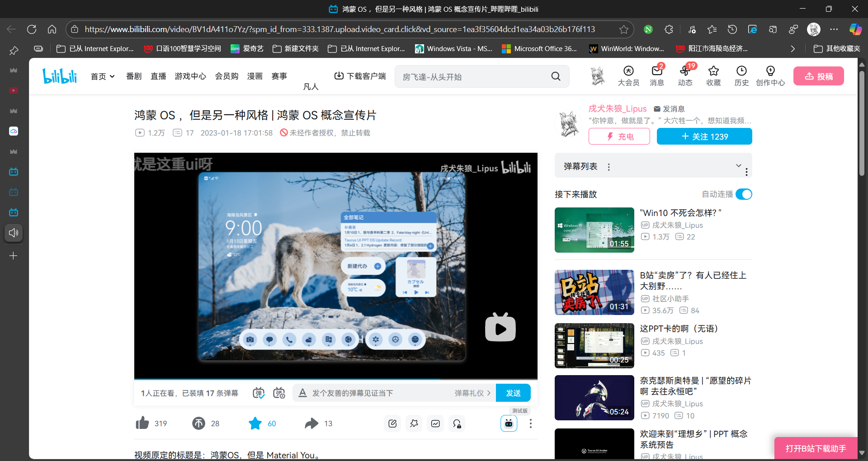The width and height of the screenshot is (868, 461).
Task: Open the three-dot more menu under video
Action: (x=530, y=423)
